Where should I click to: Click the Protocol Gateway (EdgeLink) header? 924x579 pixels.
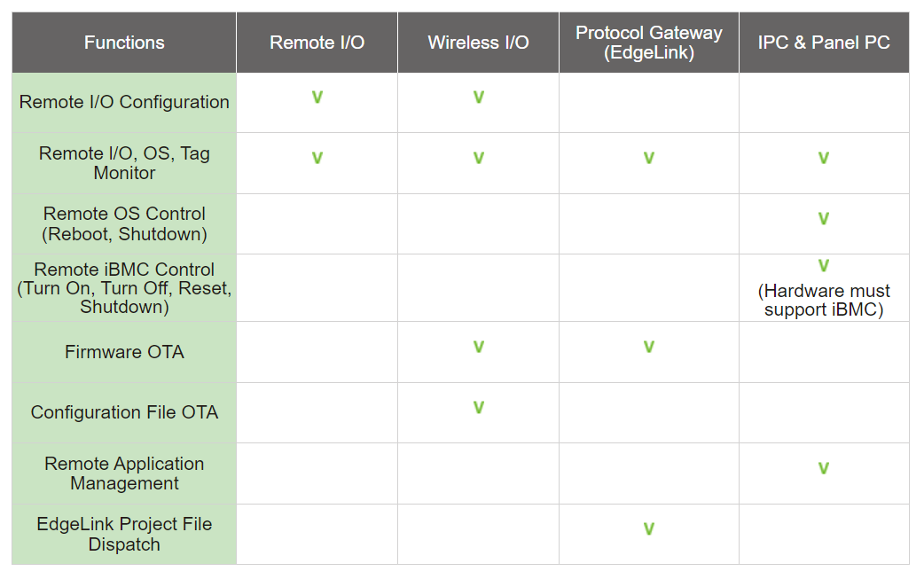click(648, 43)
